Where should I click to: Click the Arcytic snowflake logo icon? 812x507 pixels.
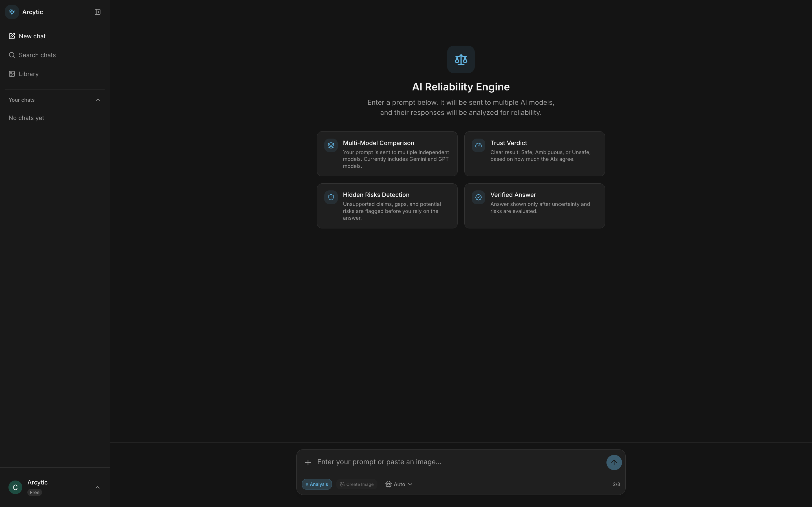[12, 12]
